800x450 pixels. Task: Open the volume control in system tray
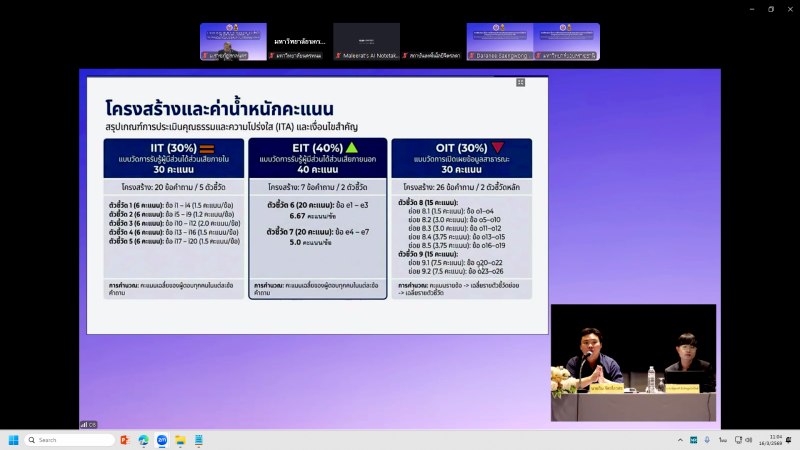(x=748, y=440)
